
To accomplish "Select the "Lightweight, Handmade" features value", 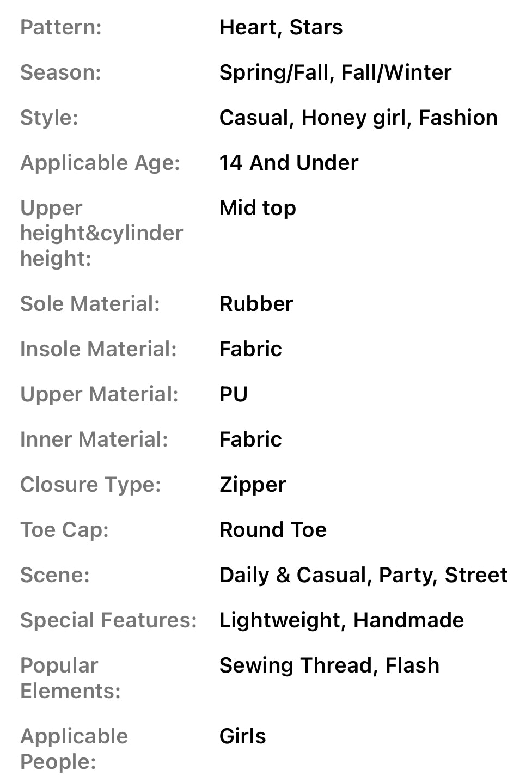I will 341,620.
